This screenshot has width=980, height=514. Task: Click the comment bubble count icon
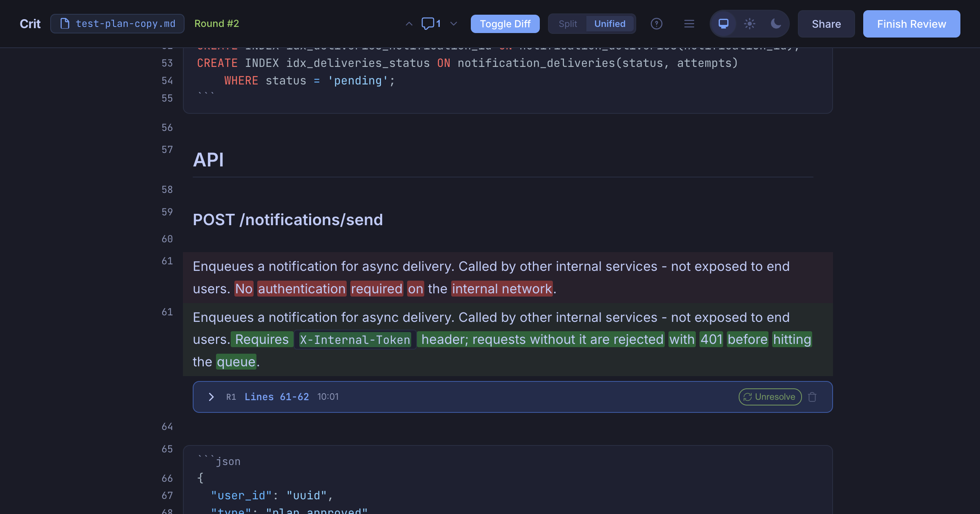click(431, 24)
